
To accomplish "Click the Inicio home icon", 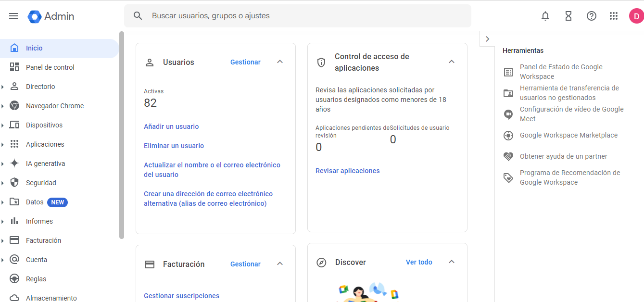I will click(x=14, y=48).
